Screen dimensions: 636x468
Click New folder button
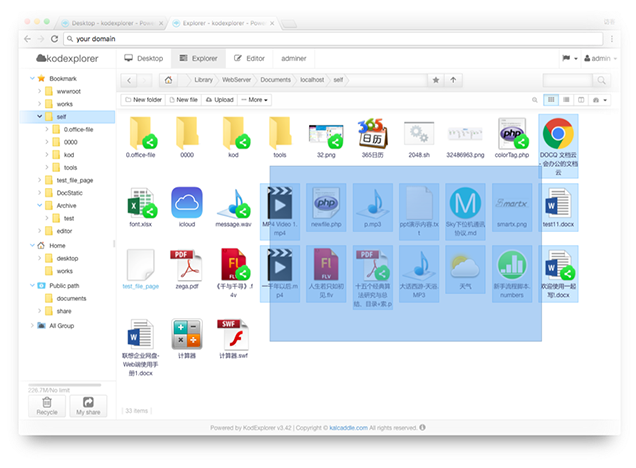point(143,100)
